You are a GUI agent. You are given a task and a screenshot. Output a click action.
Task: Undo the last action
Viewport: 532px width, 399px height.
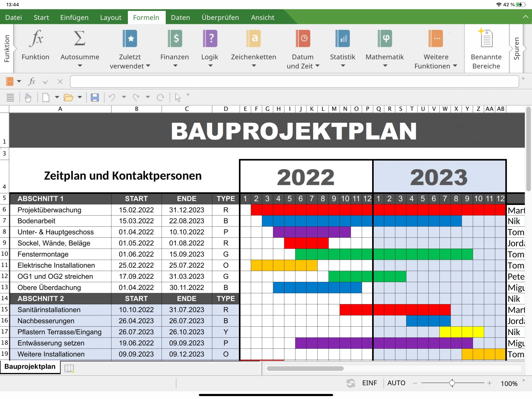pyautogui.click(x=112, y=98)
